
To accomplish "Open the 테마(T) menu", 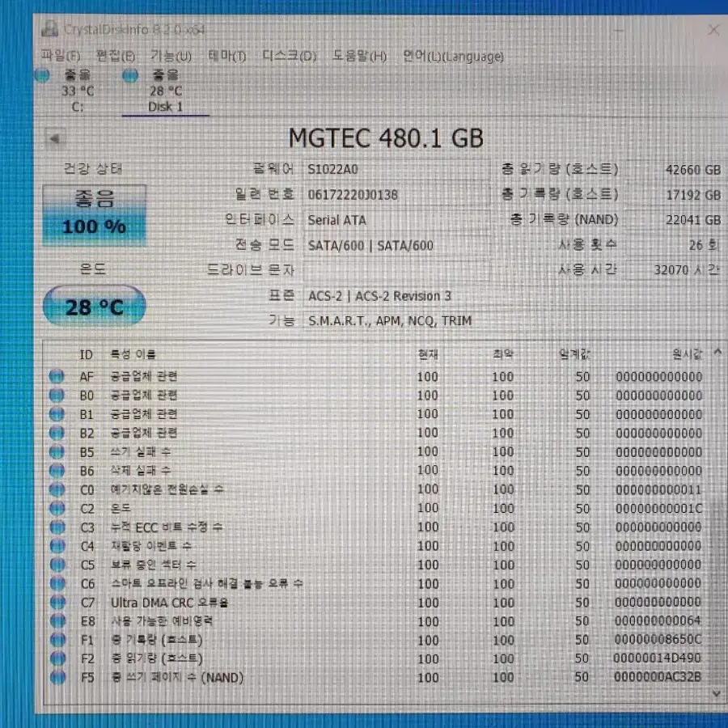I will coord(226,56).
